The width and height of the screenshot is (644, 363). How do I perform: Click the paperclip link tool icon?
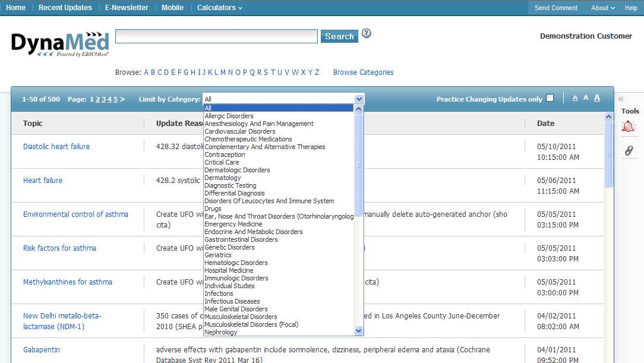629,151
